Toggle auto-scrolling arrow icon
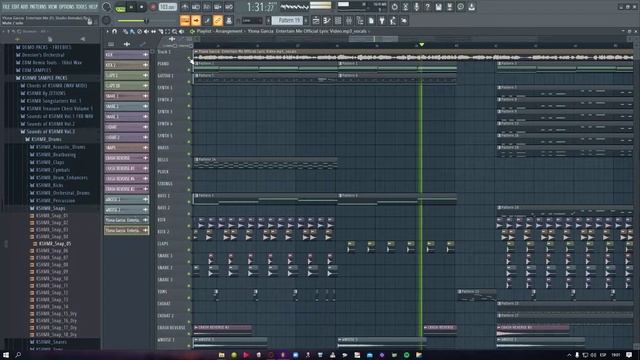 196,20
